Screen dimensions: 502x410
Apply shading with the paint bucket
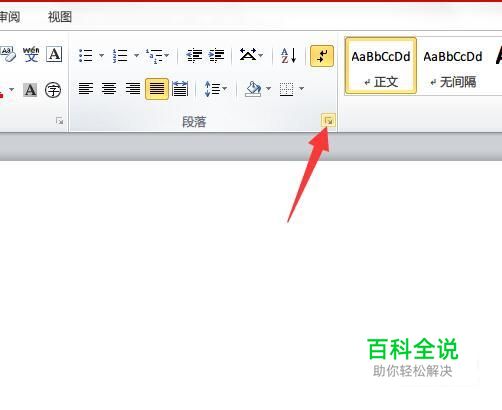[253, 89]
